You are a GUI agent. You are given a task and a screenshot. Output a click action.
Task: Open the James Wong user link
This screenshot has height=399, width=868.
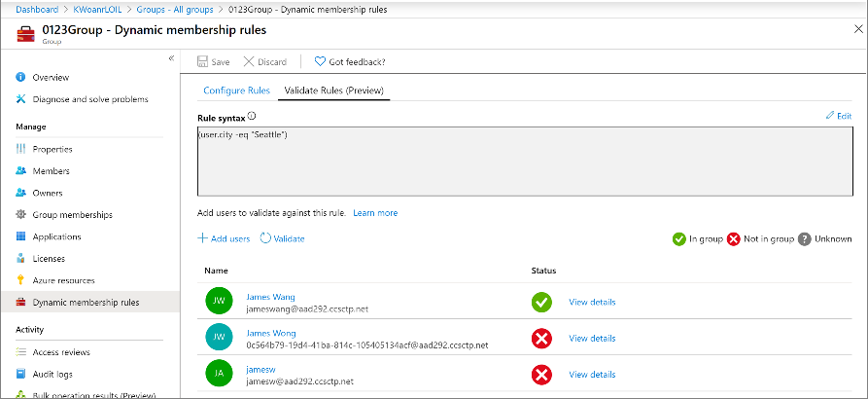tap(271, 333)
